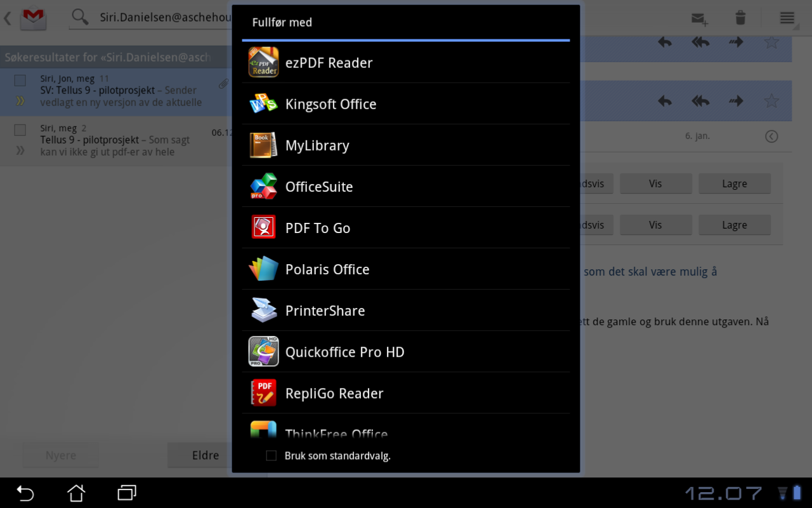Viewport: 812px width, 508px height.
Task: Select Kingsoft Office entry
Action: tap(406, 104)
